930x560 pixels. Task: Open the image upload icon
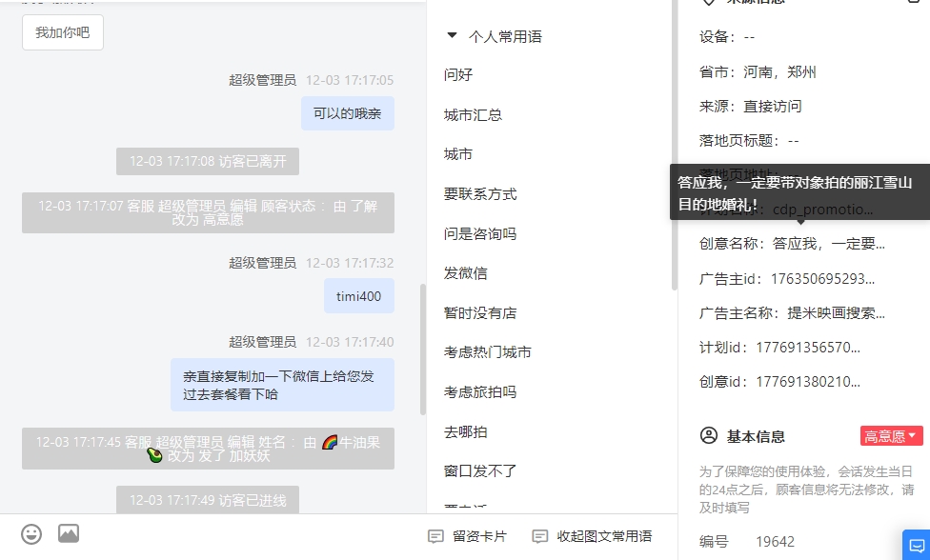pos(69,533)
